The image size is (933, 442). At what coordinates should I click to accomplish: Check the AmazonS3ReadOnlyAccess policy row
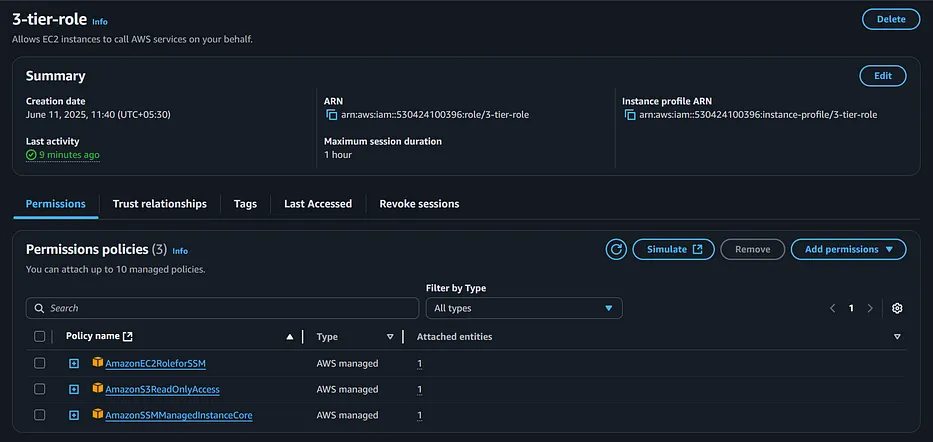[39, 389]
